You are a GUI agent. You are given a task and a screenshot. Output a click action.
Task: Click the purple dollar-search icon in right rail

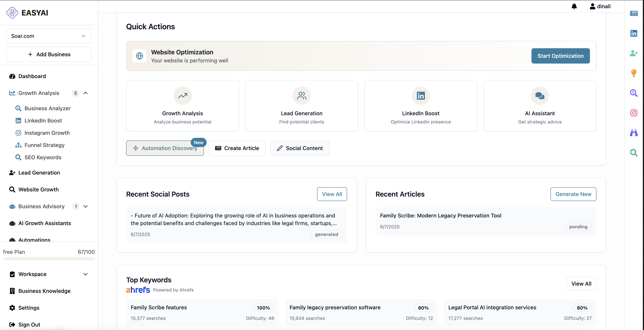pyautogui.click(x=633, y=93)
